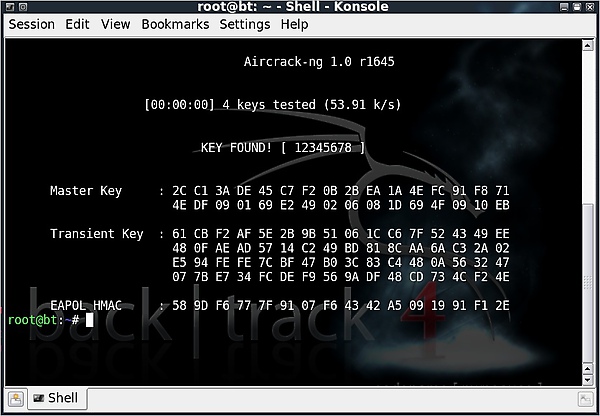600x416 pixels.
Task: Click the [00:00:00] elapsed time
Action: [179, 105]
